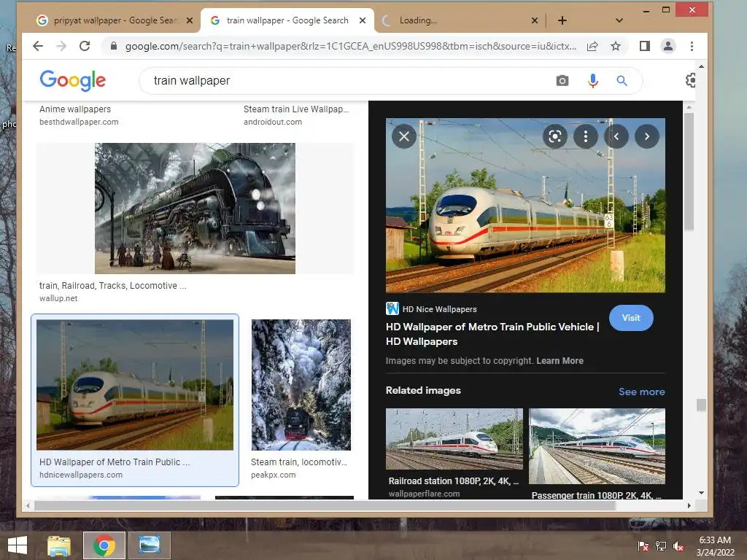747x560 pixels.
Task: Open the Passenger train related image
Action: [x=597, y=446]
